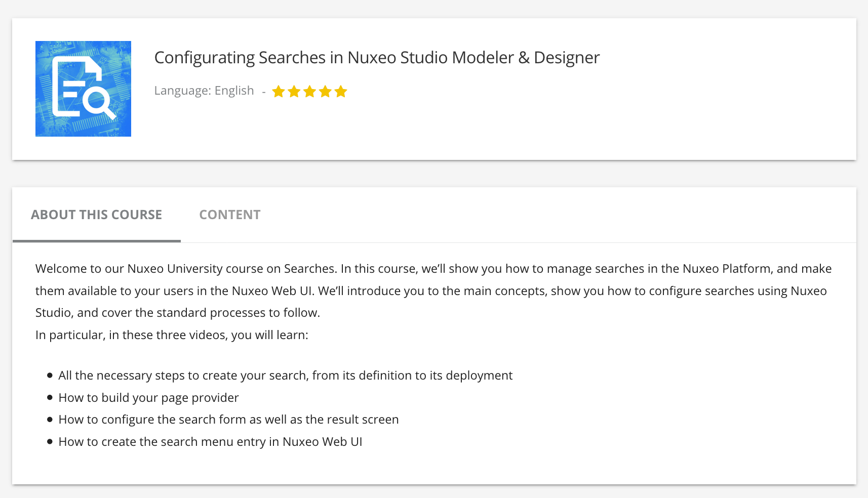The image size is (868, 498).
Task: Click bullet 'How to create the search menu entry'
Action: tap(211, 442)
